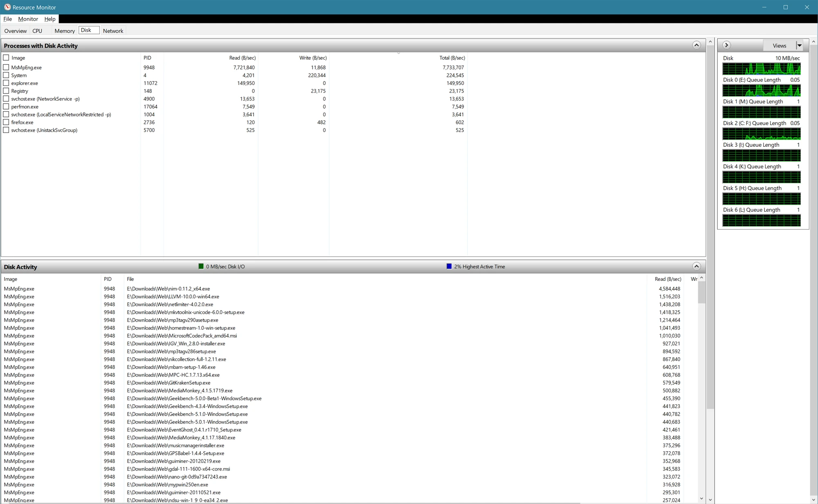The image size is (818, 504).
Task: Open the File menu
Action: (x=7, y=19)
